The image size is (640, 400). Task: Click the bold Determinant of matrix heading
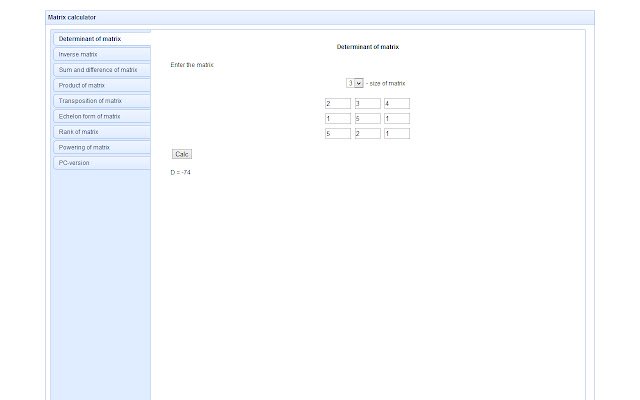pyautogui.click(x=368, y=47)
